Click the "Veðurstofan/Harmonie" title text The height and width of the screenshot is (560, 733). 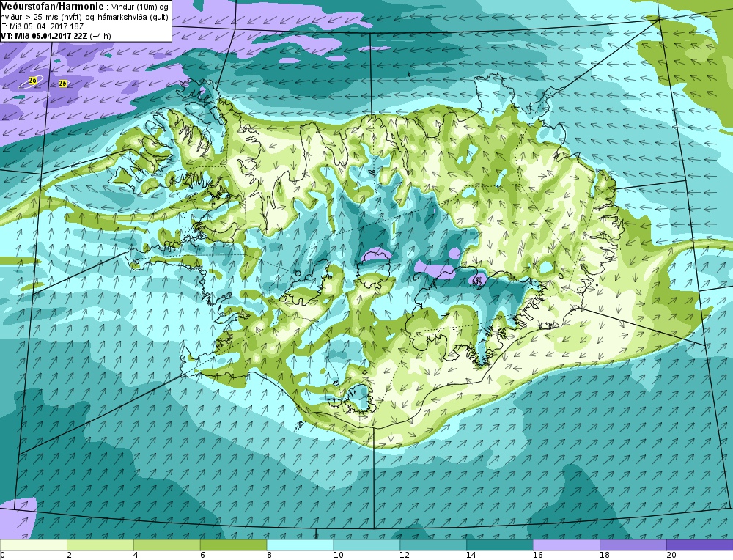52,7
